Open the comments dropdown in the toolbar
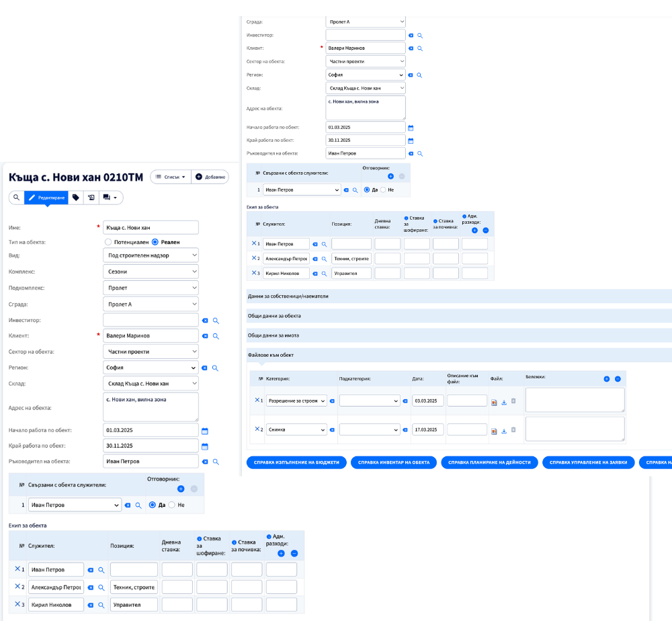The height and width of the screenshot is (621, 672). pyautogui.click(x=111, y=198)
